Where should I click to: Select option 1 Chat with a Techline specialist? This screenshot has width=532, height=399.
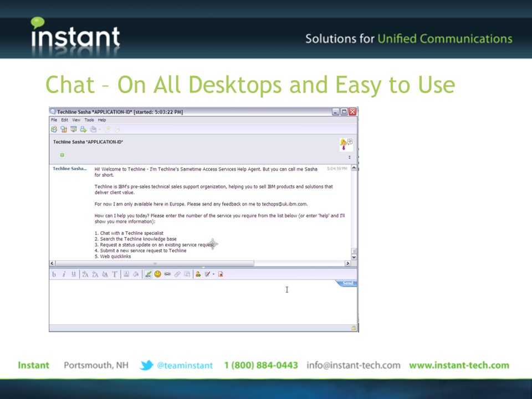129,233
